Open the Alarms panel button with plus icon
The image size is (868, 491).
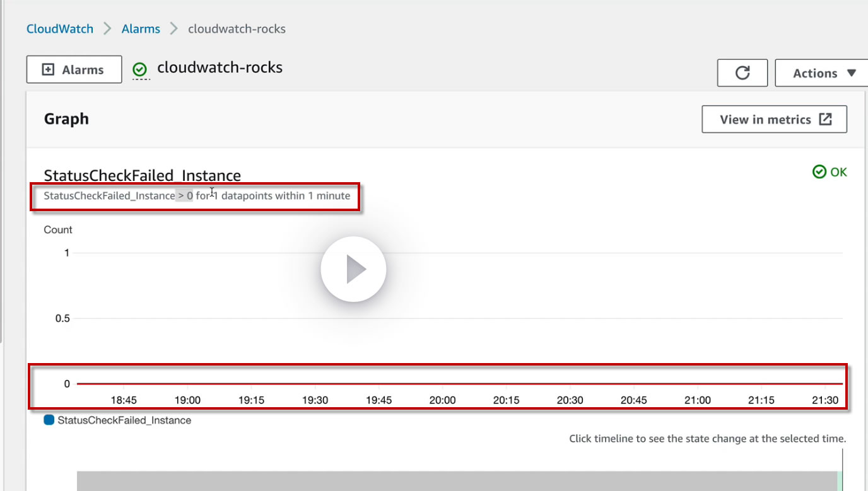74,70
